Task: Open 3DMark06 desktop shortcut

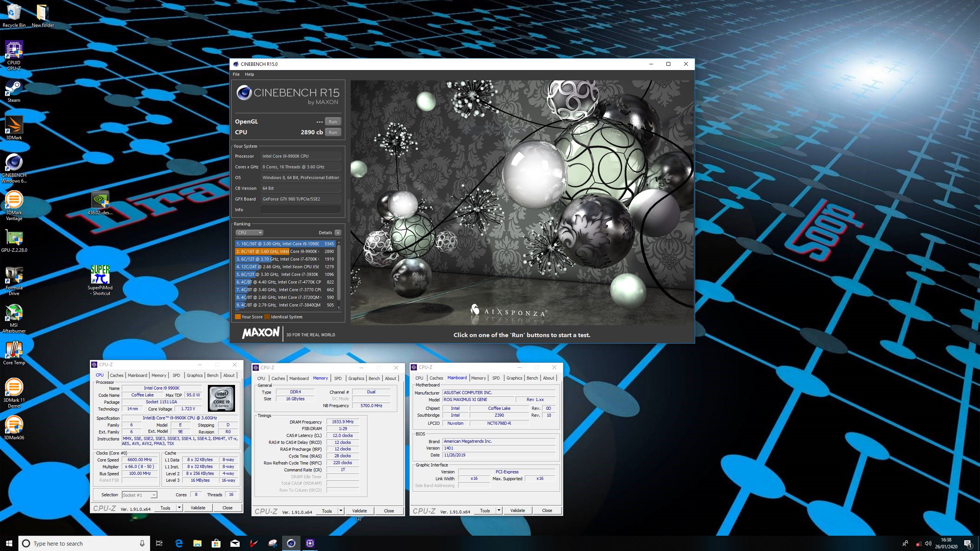Action: (x=14, y=428)
